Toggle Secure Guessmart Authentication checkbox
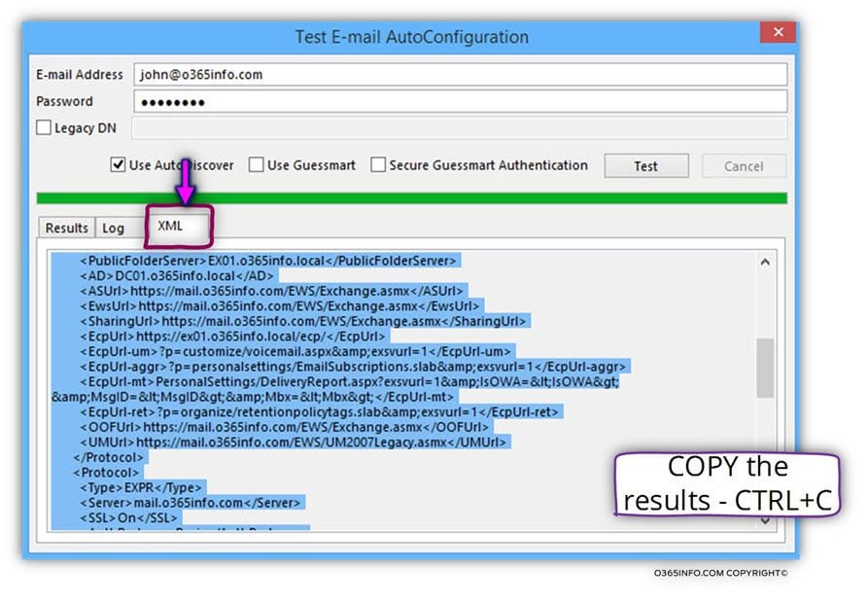The width and height of the screenshot is (868, 603). (378, 165)
